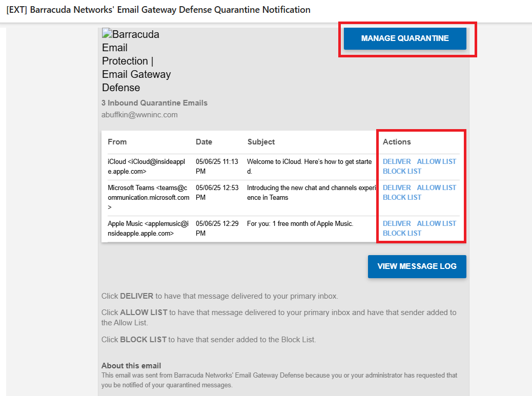The image size is (532, 396).
Task: Add Apple Music sender to ALLOW LIST
Action: [x=436, y=224]
